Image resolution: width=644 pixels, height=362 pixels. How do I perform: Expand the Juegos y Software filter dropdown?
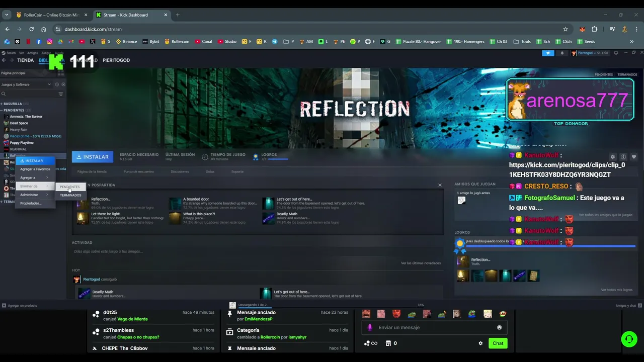point(26,84)
